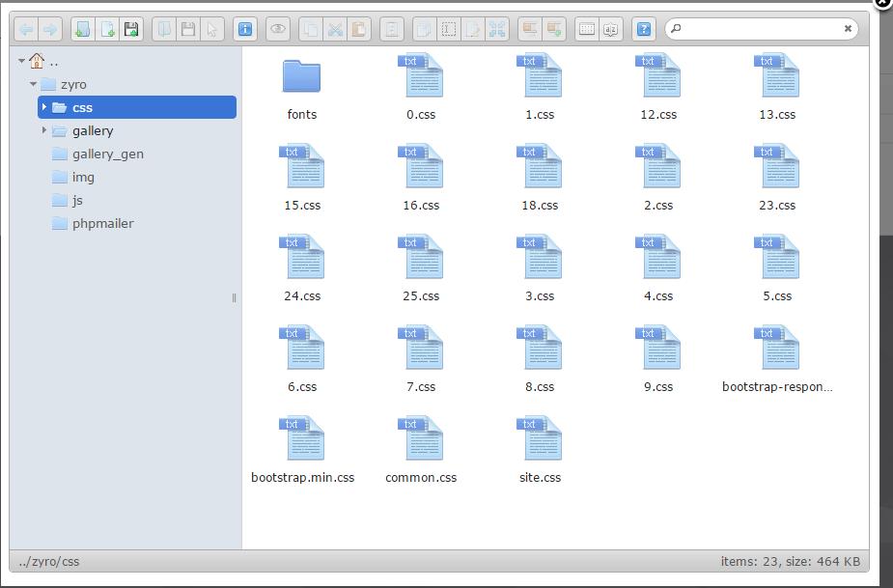Image resolution: width=893 pixels, height=588 pixels.
Task: Select the 25.css file
Action: pos(421,267)
